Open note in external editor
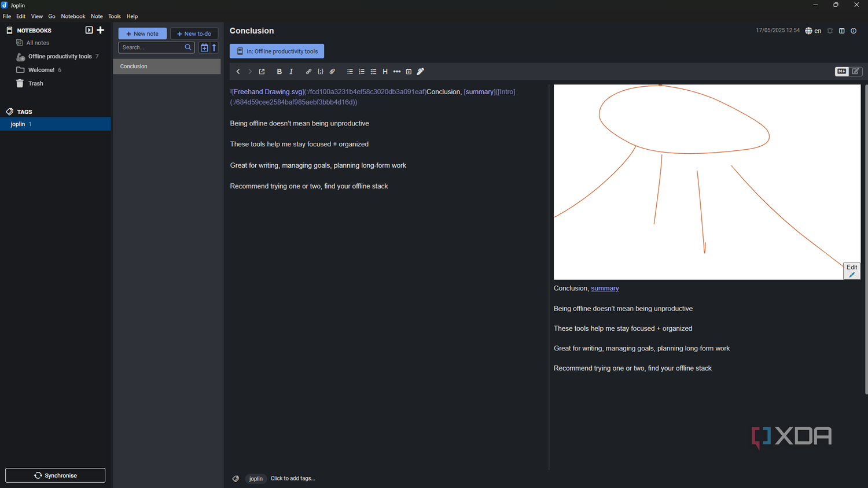The image size is (868, 488). pos(262,72)
